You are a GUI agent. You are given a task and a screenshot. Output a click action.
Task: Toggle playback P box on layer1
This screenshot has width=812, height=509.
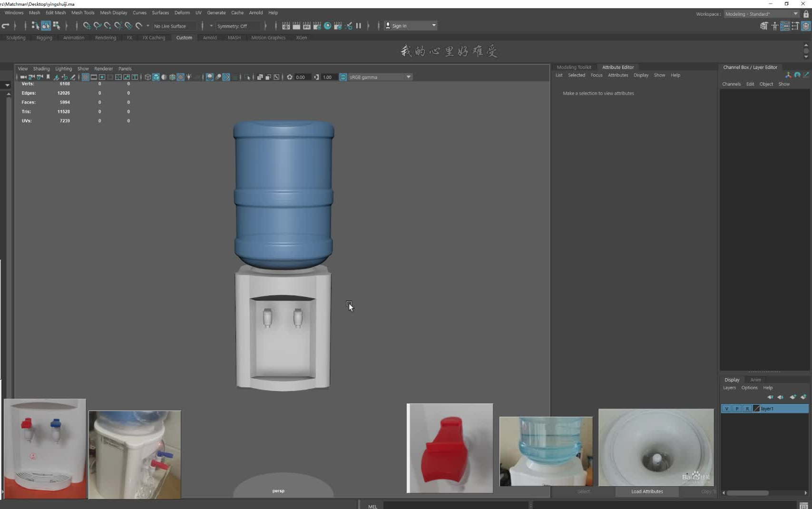pyautogui.click(x=737, y=409)
